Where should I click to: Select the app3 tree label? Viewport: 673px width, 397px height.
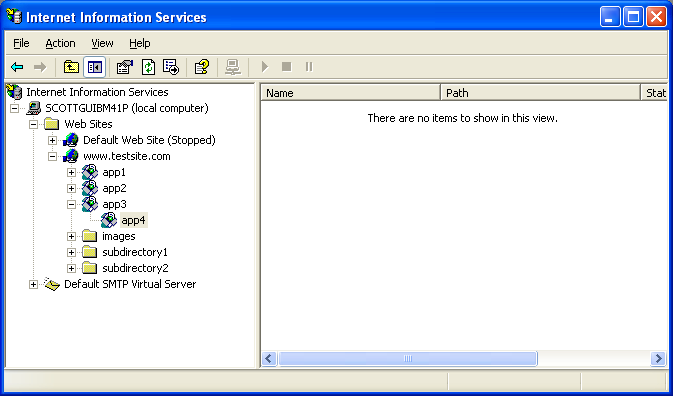tap(114, 204)
